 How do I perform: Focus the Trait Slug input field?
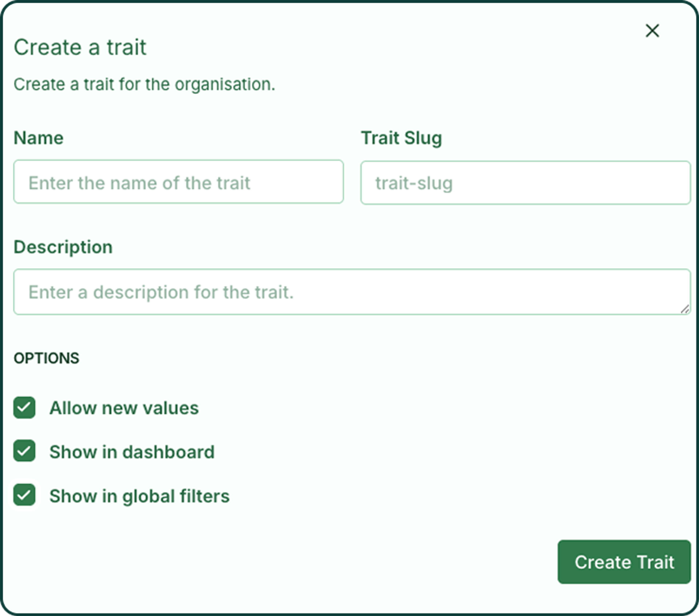(x=526, y=183)
